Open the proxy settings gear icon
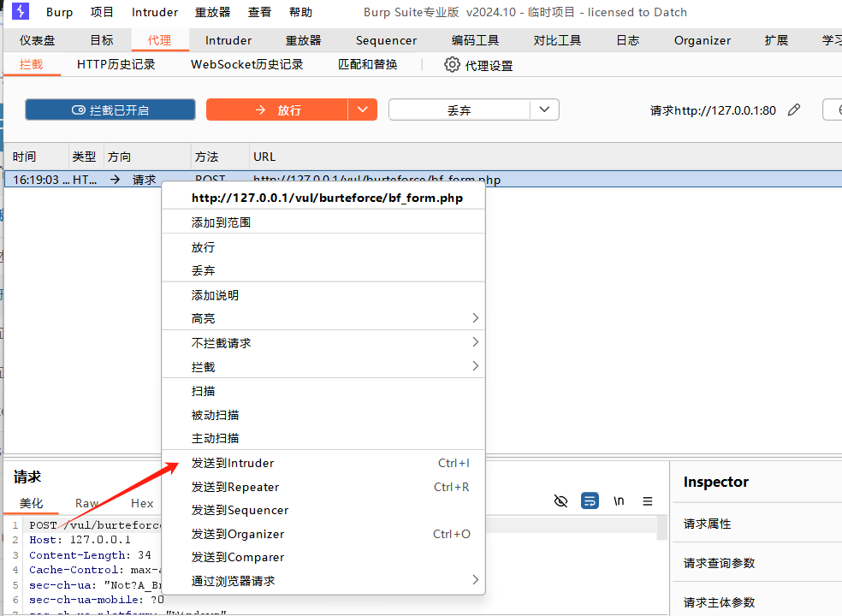Screen dimensions: 842x616 click(x=452, y=65)
